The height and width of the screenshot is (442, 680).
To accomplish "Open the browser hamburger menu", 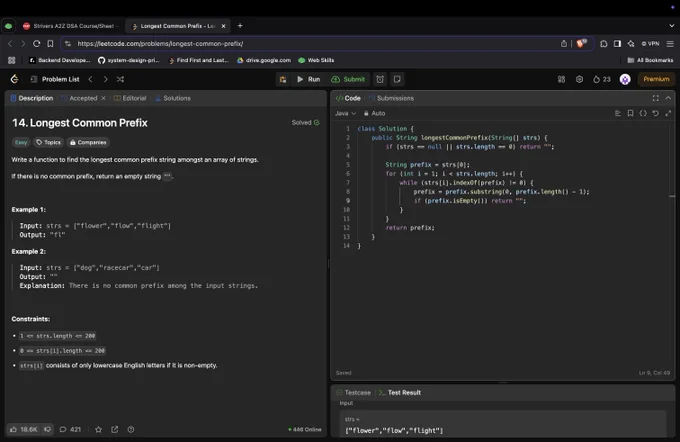I will point(670,44).
